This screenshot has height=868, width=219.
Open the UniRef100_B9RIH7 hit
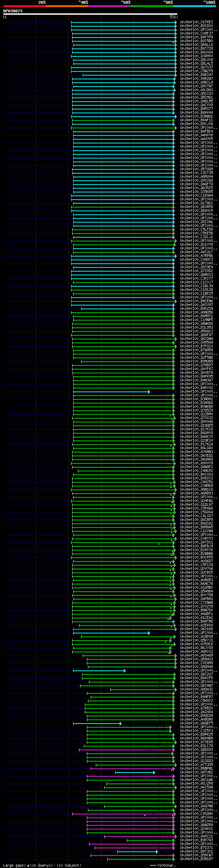tap(196, 75)
